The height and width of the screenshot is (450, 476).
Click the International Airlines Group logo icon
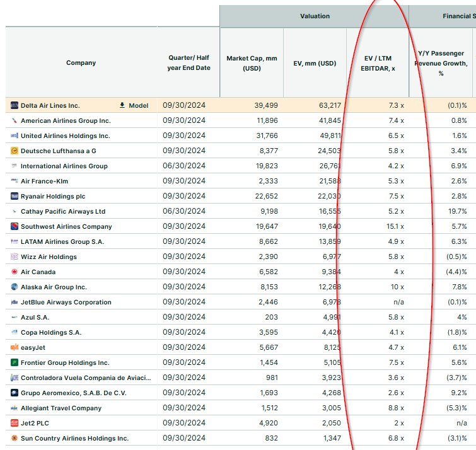tap(15, 166)
